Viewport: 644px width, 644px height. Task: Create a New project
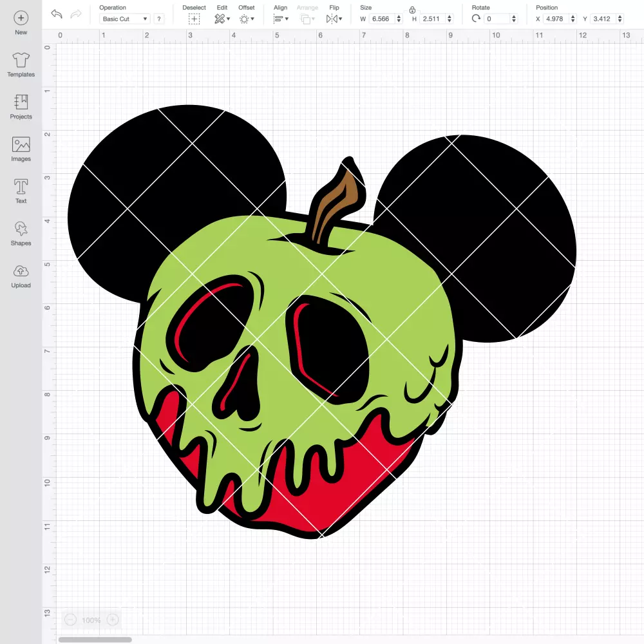click(21, 23)
